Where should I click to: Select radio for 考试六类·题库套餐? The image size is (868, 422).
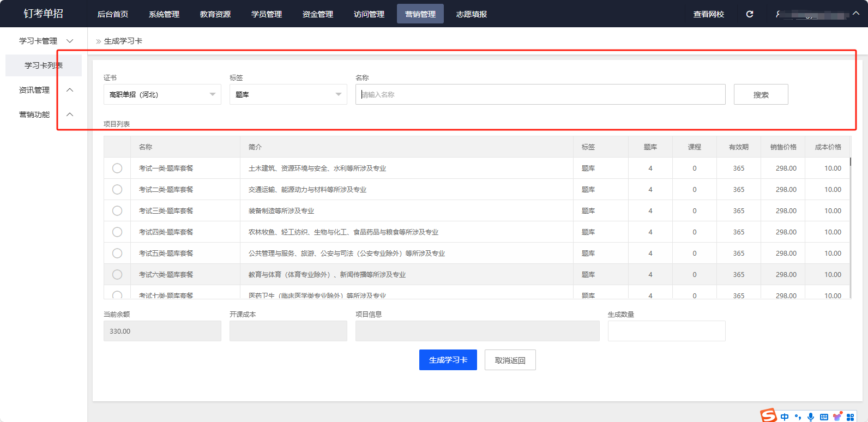[117, 274]
